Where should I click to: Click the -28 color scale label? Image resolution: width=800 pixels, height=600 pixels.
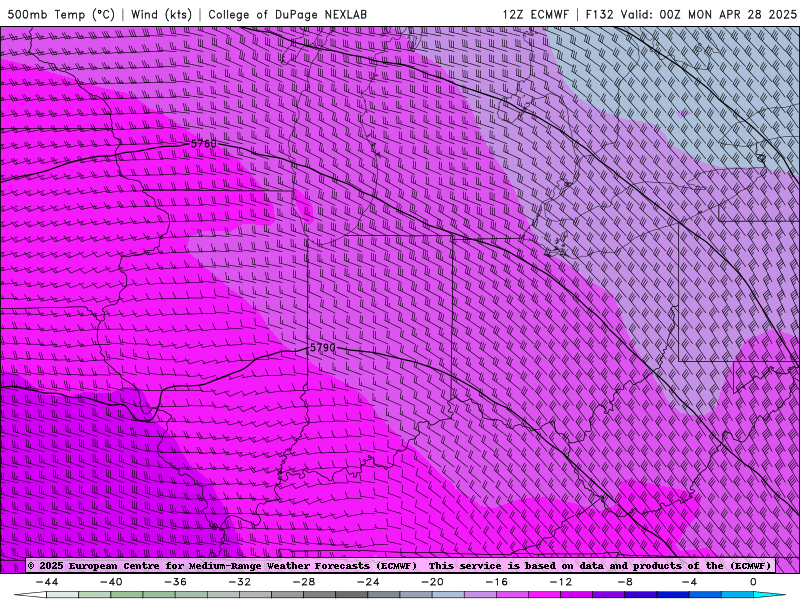coord(304,582)
